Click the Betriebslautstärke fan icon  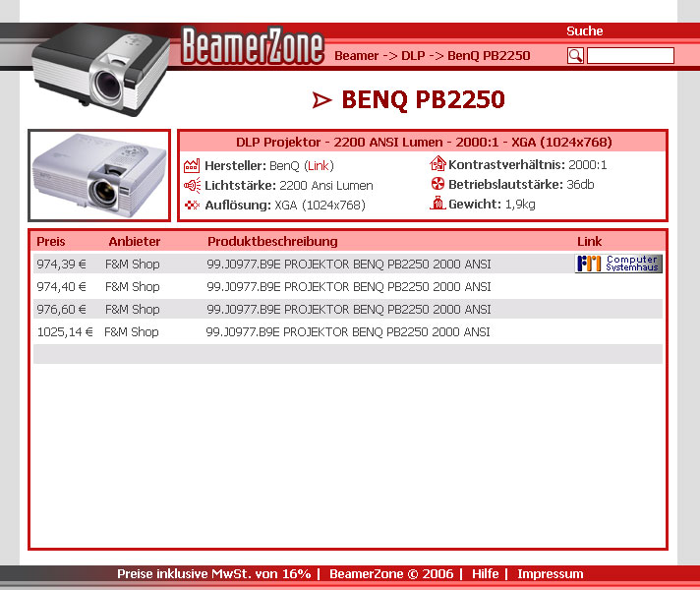[437, 184]
